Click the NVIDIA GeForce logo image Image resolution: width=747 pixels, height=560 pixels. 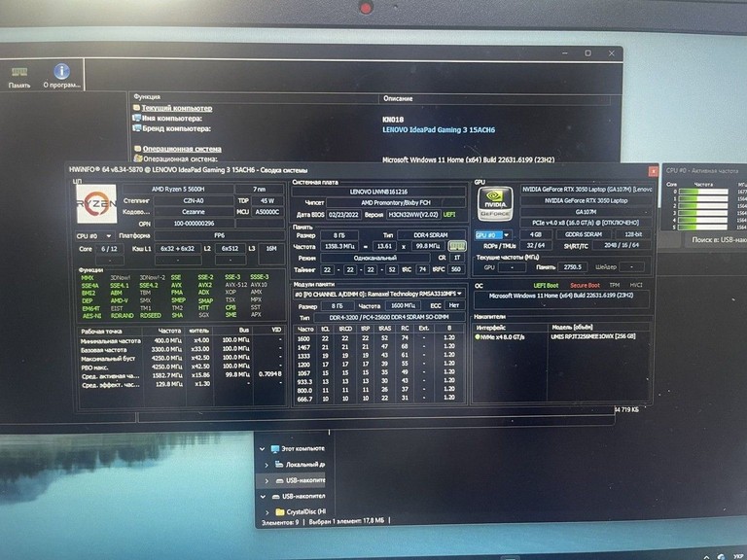pyautogui.click(x=495, y=204)
